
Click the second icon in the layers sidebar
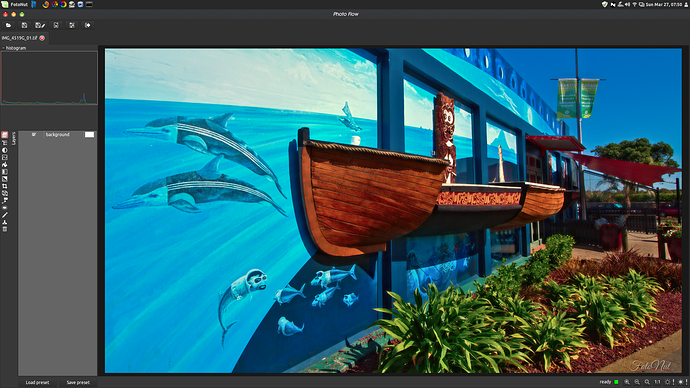tap(4, 143)
